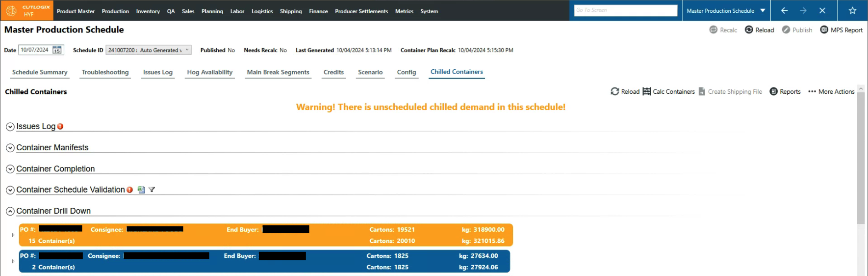Click filter icon beside Container Schedule Validation
This screenshot has width=868, height=276.
coord(152,190)
